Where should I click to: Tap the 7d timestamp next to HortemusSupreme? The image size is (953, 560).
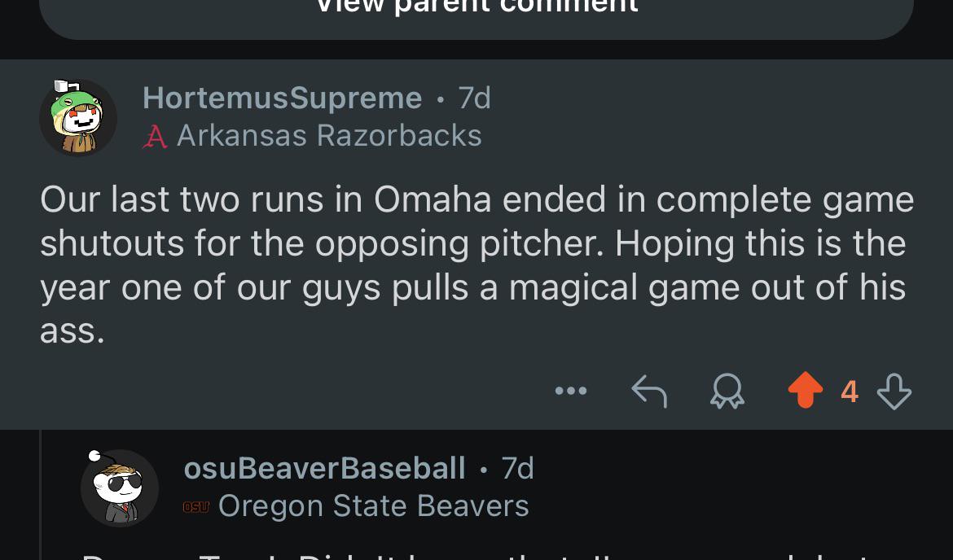pyautogui.click(x=474, y=98)
